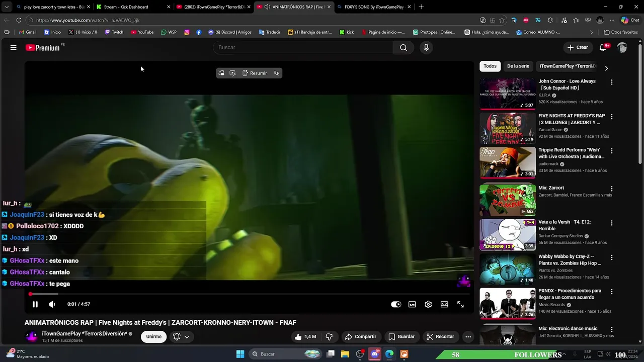Viewport: 644px width, 362px height.
Task: Open the ABP extension
Action: [x=526, y=20]
